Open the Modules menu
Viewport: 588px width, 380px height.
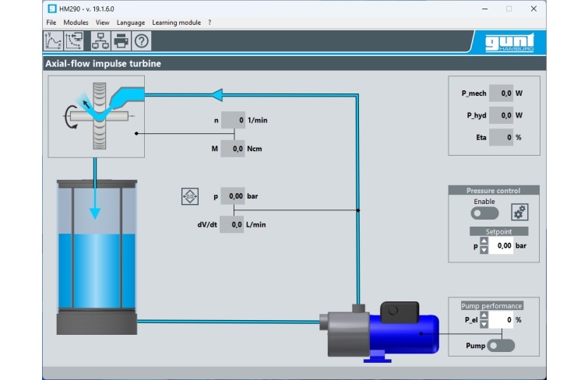(x=76, y=23)
